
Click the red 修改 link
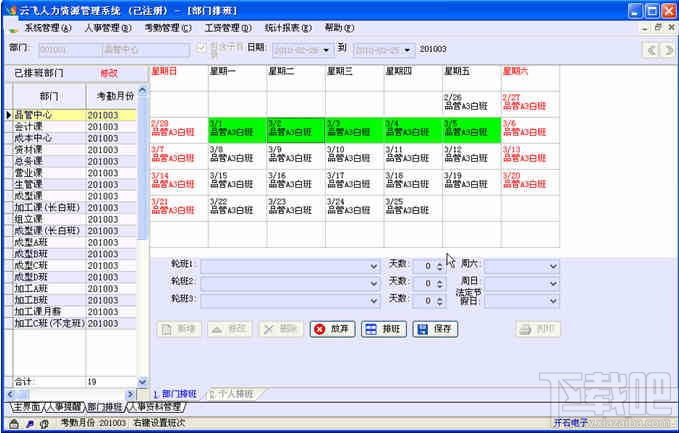tap(109, 73)
